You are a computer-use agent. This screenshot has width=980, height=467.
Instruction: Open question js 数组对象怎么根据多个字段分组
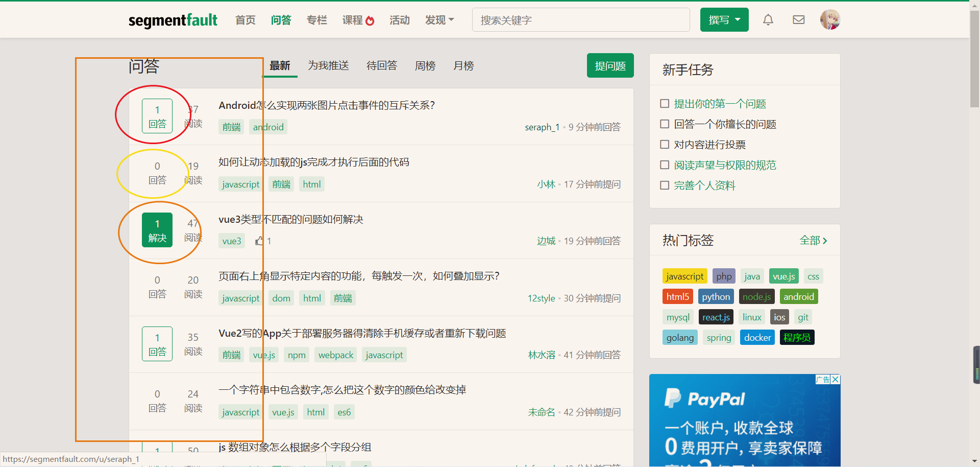pos(295,447)
